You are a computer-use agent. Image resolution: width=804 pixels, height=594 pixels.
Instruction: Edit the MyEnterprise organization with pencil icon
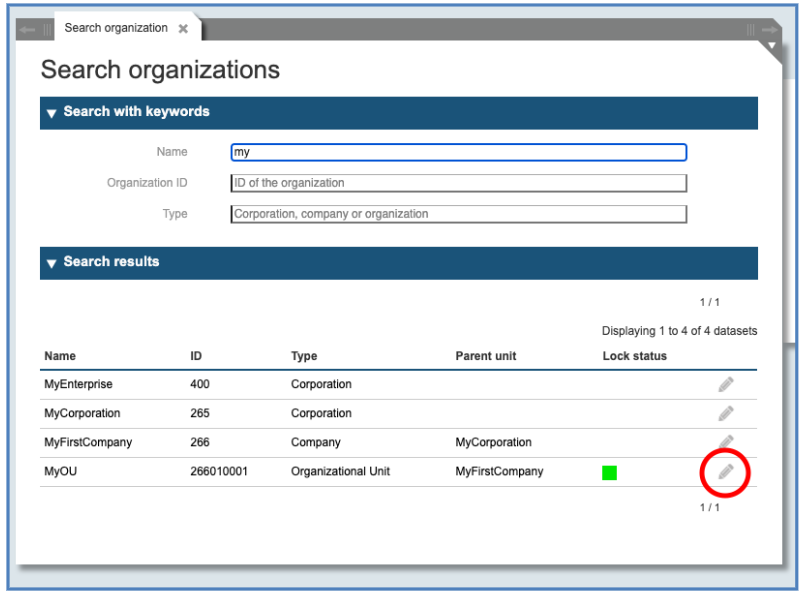pos(726,384)
